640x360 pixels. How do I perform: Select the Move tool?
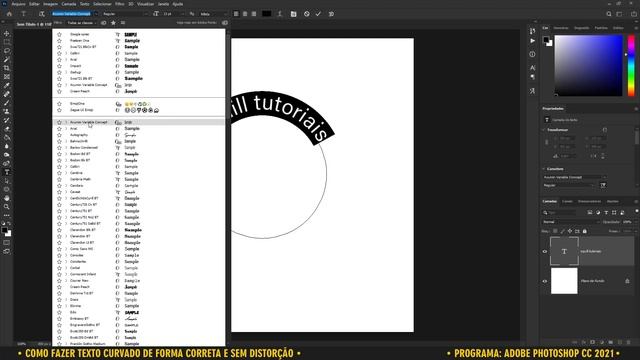click(7, 33)
